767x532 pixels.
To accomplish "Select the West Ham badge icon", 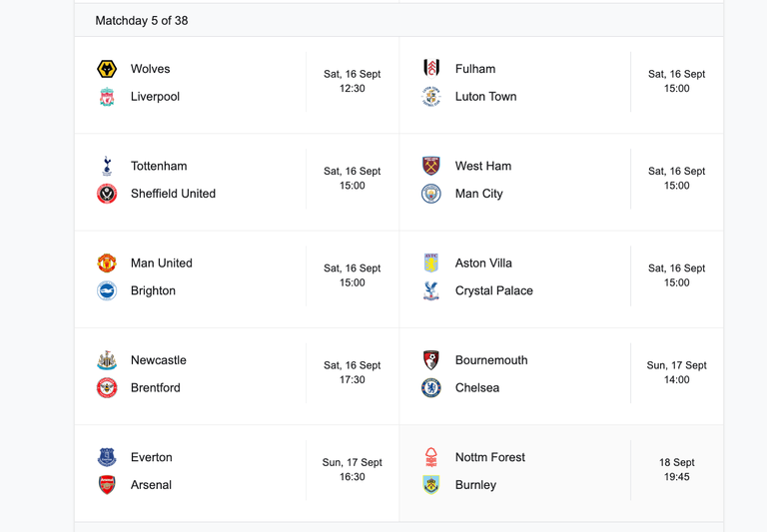I will (x=431, y=167).
